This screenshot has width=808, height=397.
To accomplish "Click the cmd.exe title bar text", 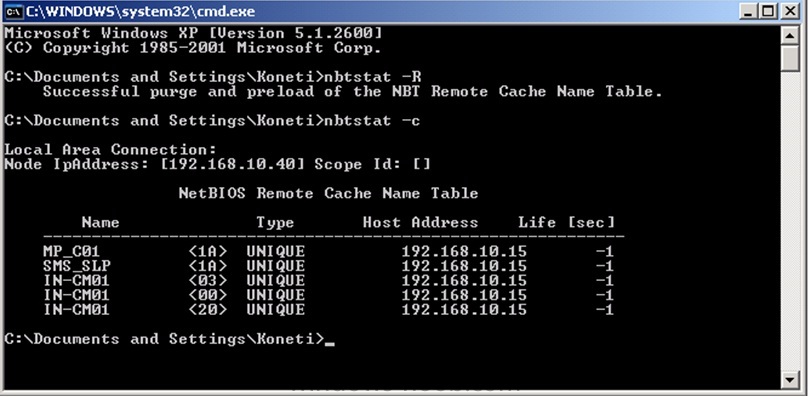I will point(140,11).
